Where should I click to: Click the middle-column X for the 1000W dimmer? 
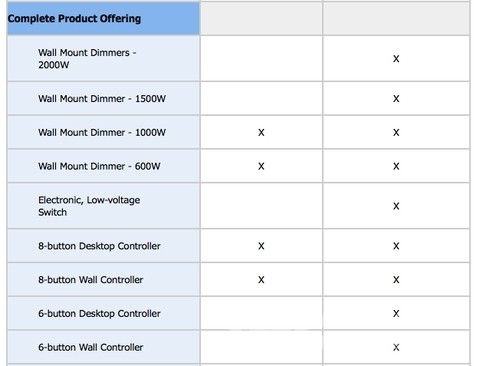(261, 132)
